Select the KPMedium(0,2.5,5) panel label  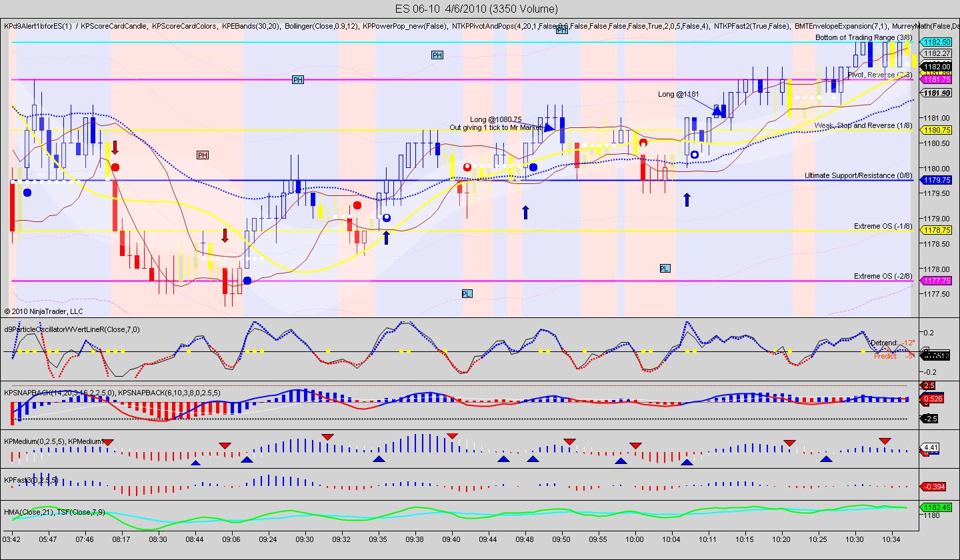(35, 441)
